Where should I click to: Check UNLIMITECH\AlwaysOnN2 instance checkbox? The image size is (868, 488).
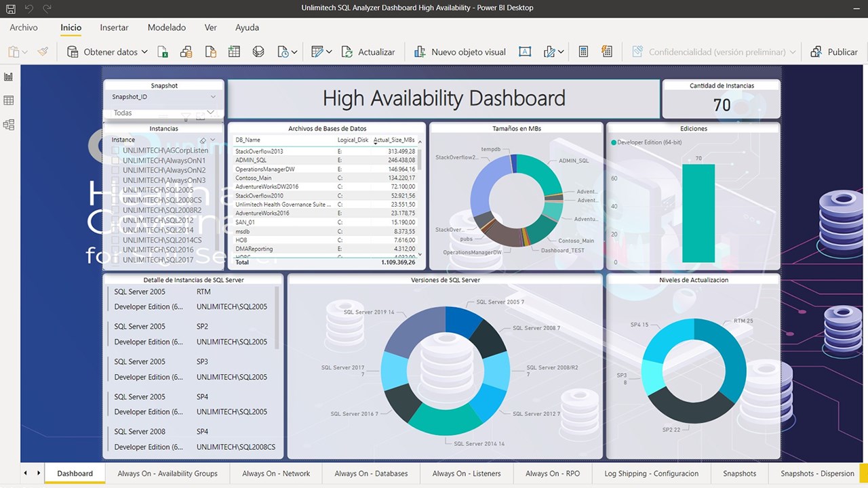[x=115, y=170]
